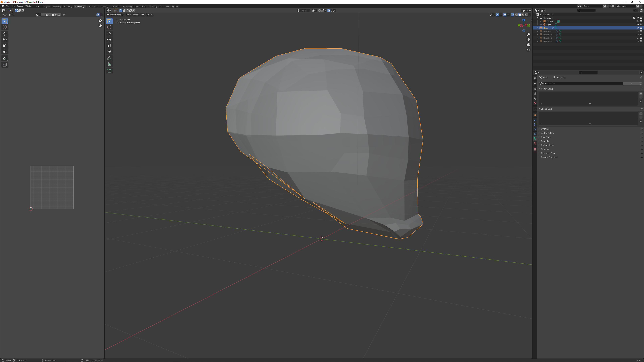Select the Rip Region tool in UV editor

pyautogui.click(x=5, y=65)
